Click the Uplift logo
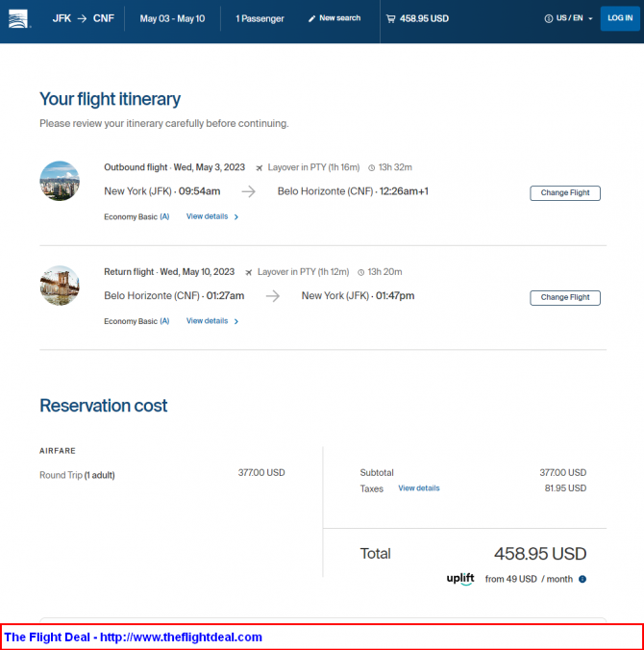Viewport: 644px width, 650px height. point(460,579)
